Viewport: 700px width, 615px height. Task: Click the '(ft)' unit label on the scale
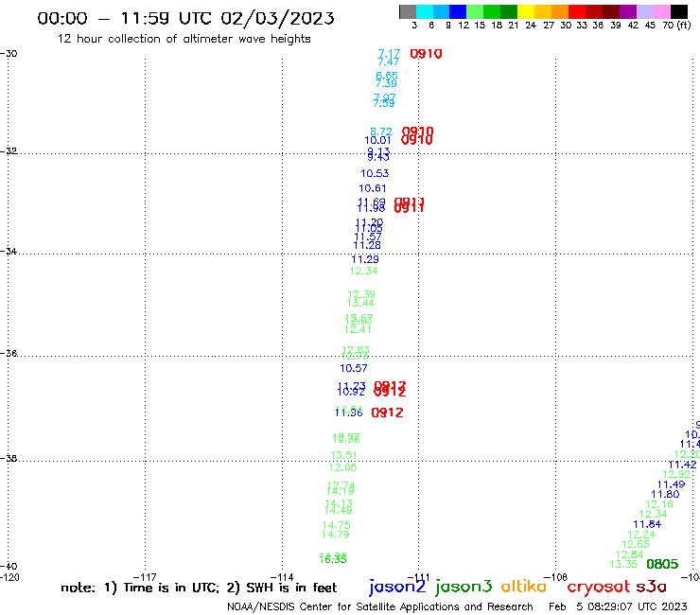click(x=684, y=26)
